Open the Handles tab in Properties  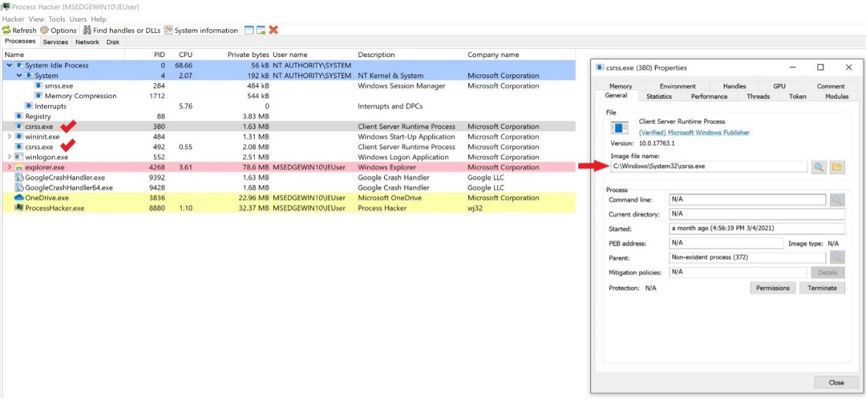(x=734, y=86)
